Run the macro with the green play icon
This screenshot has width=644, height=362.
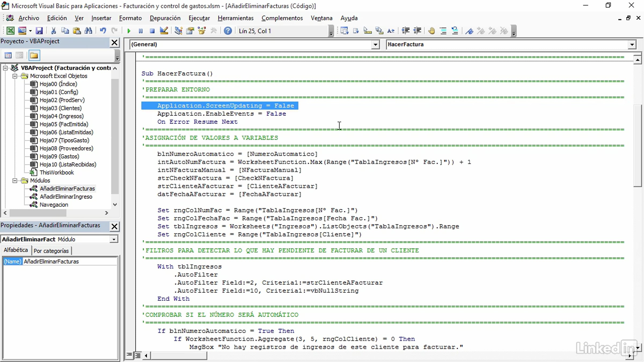click(x=129, y=31)
